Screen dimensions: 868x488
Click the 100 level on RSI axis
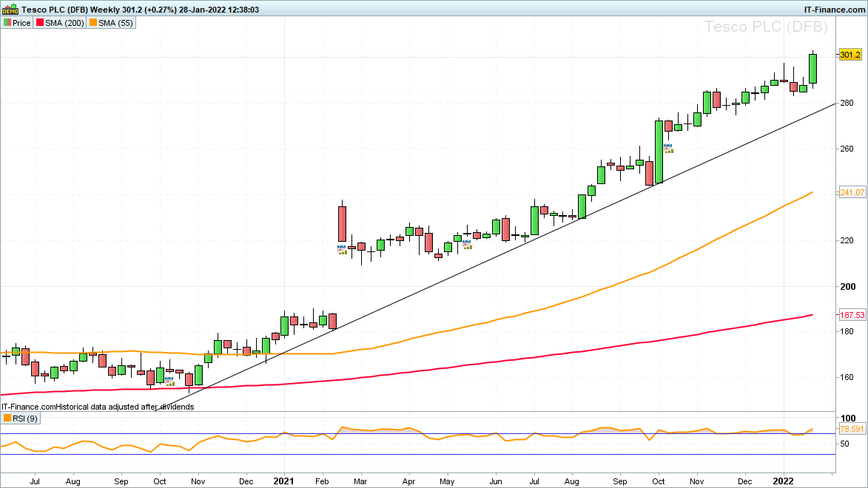coord(847,418)
